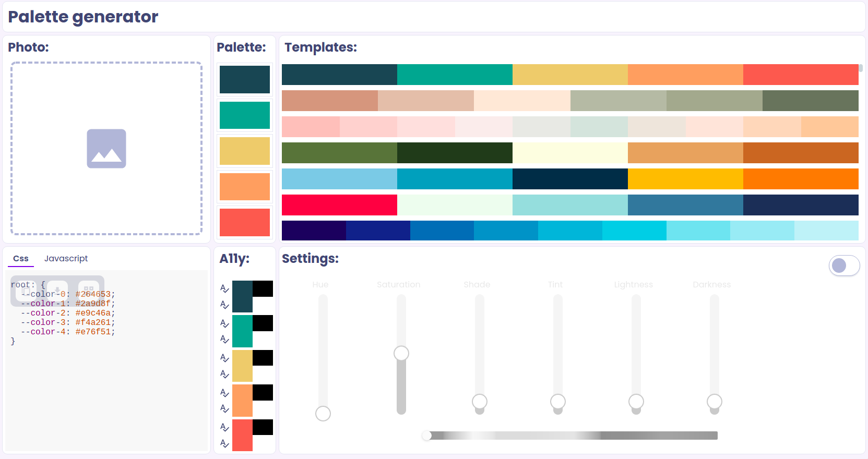
Task: Click the Hue slider handle
Action: click(x=323, y=413)
